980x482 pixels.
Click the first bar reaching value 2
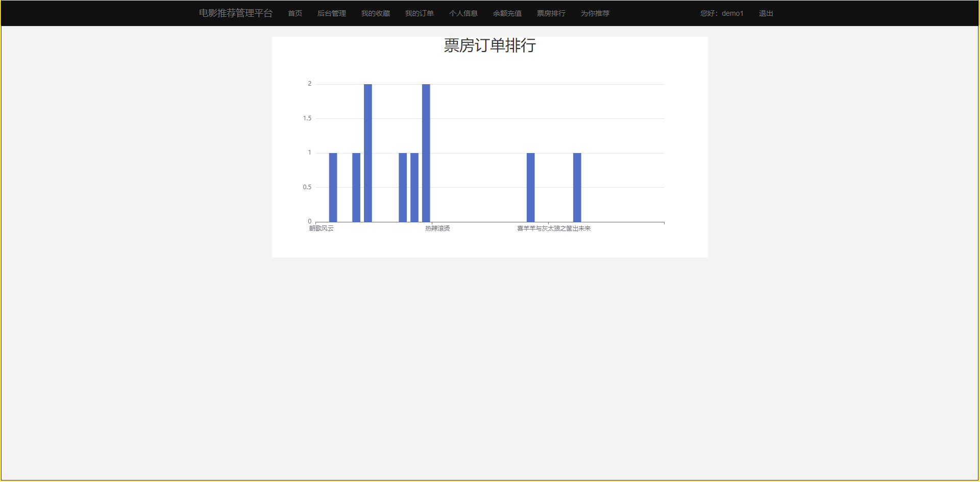click(368, 153)
